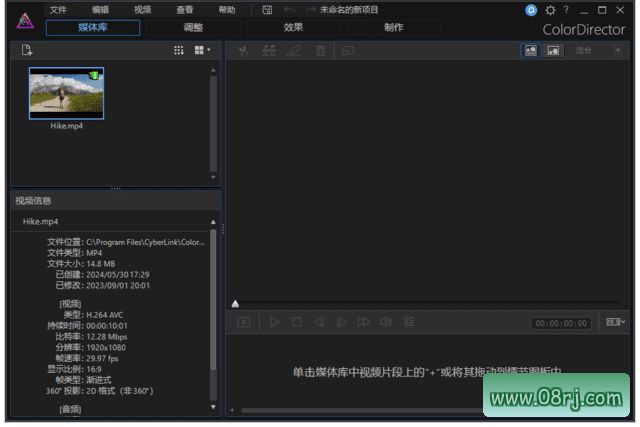Click the 文件大小 14.8 MB value
Image resolution: width=640 pixels, height=427 pixels.
click(x=100, y=264)
